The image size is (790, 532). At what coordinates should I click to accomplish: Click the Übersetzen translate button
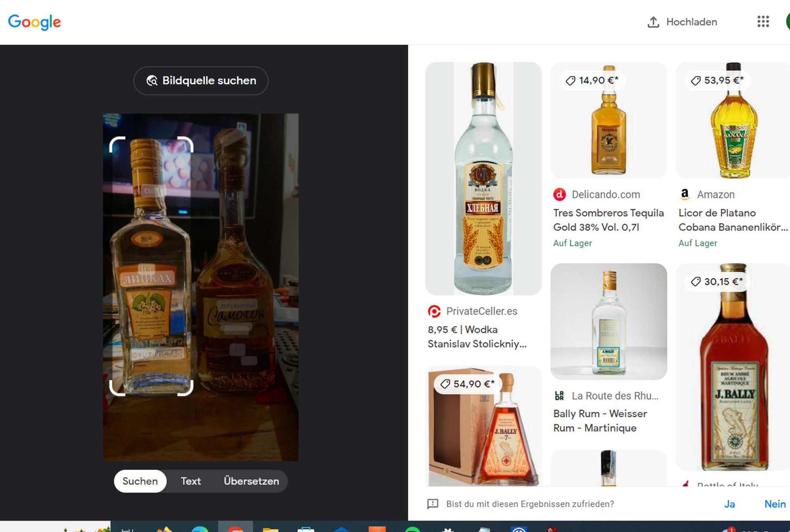click(x=251, y=481)
